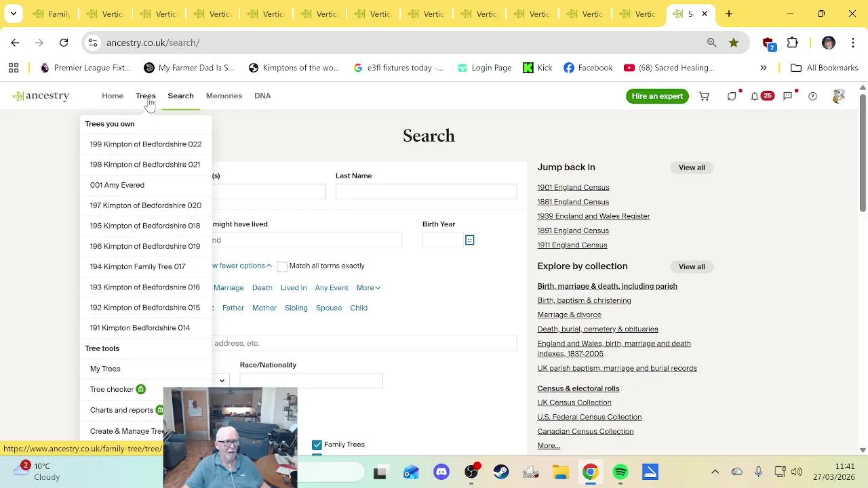Uncheck the Family Trees checkbox
Screen dimensions: 868x488
pos(317,445)
